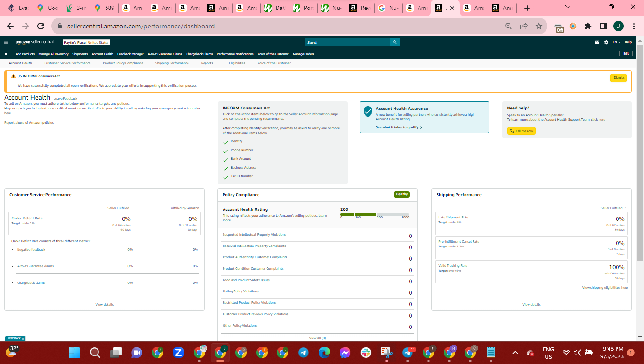
Task: Open the Seller Central hamburger menu
Action: [x=6, y=42]
